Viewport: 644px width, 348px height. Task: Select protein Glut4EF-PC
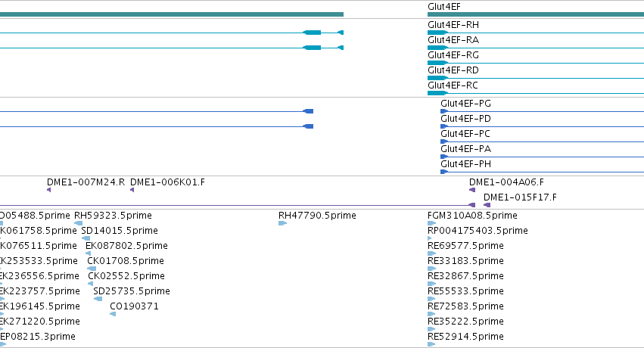click(x=465, y=134)
